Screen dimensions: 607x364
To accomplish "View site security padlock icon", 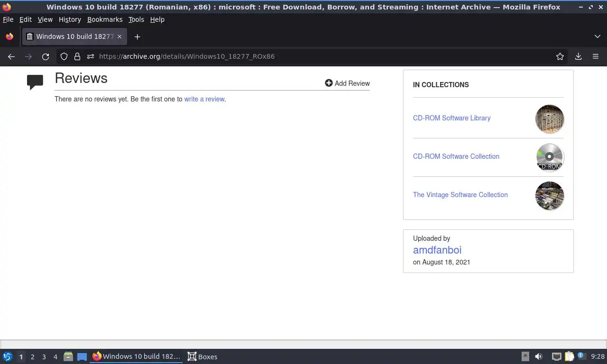I will 77,56.
